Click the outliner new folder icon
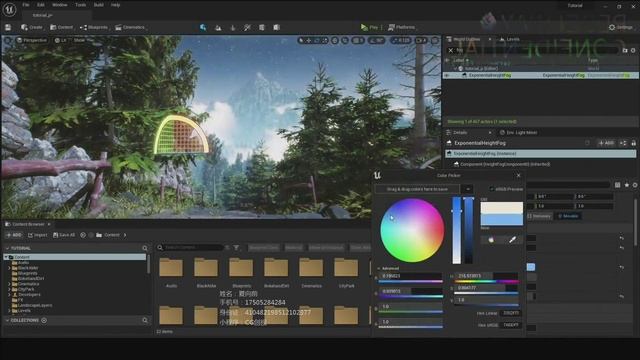 pyautogui.click(x=625, y=50)
